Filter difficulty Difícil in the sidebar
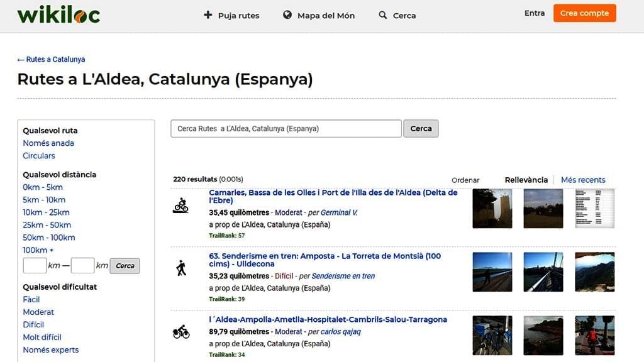 [x=33, y=325]
